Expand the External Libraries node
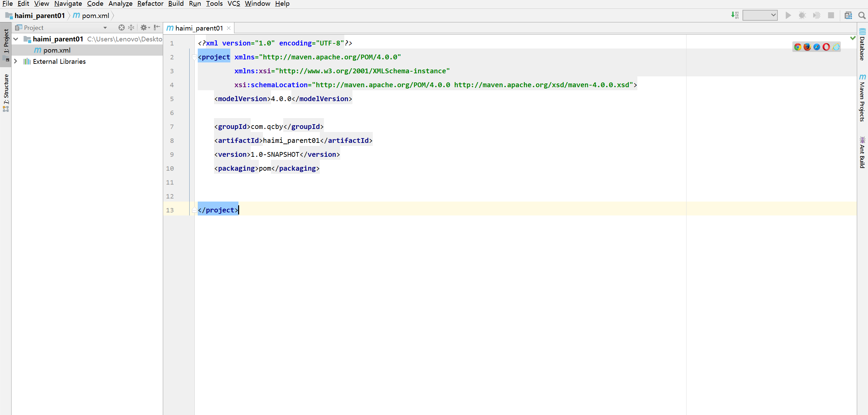 click(x=16, y=61)
